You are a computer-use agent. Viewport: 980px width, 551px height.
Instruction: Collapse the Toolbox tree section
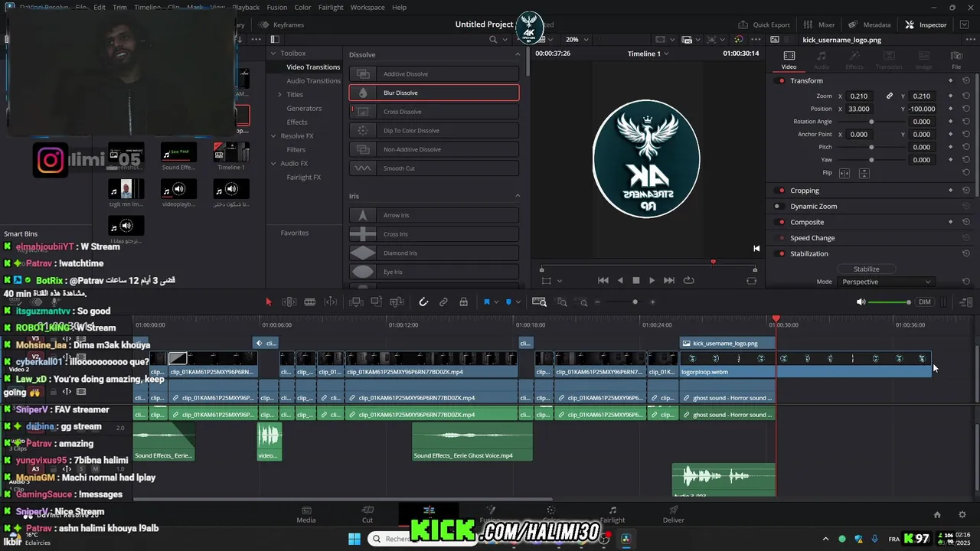point(273,54)
